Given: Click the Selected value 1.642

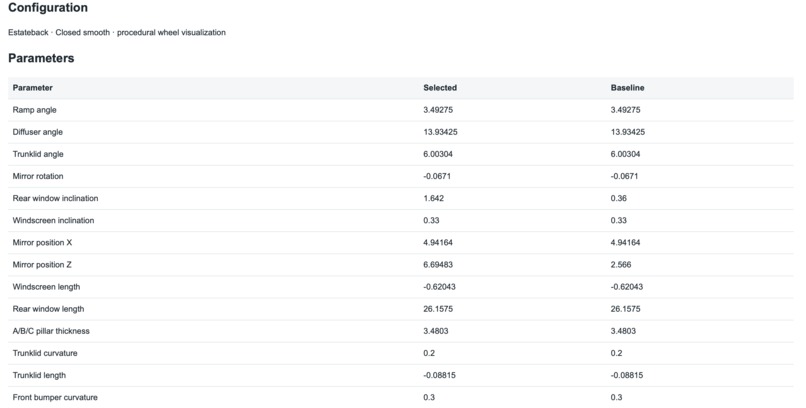Looking at the screenshot, I should point(433,198).
